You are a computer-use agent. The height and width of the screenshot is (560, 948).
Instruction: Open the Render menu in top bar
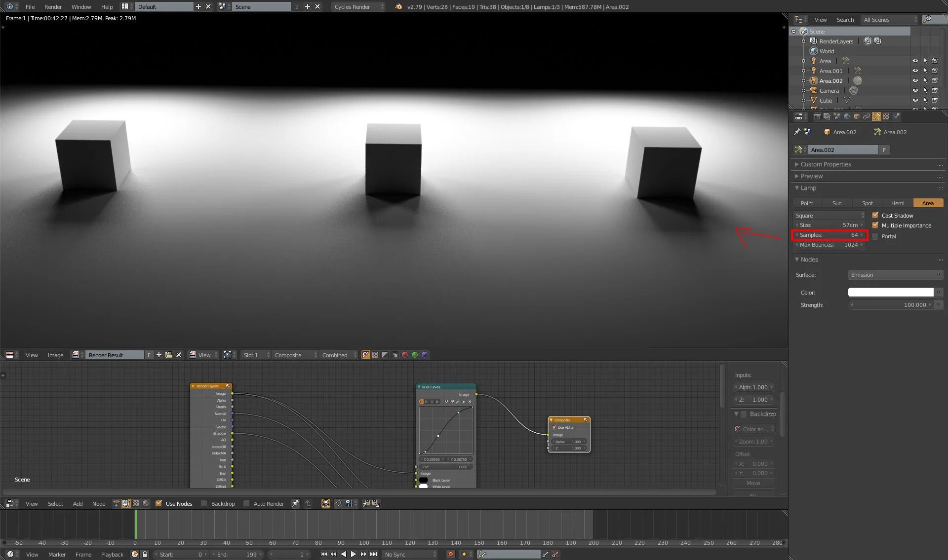click(53, 7)
